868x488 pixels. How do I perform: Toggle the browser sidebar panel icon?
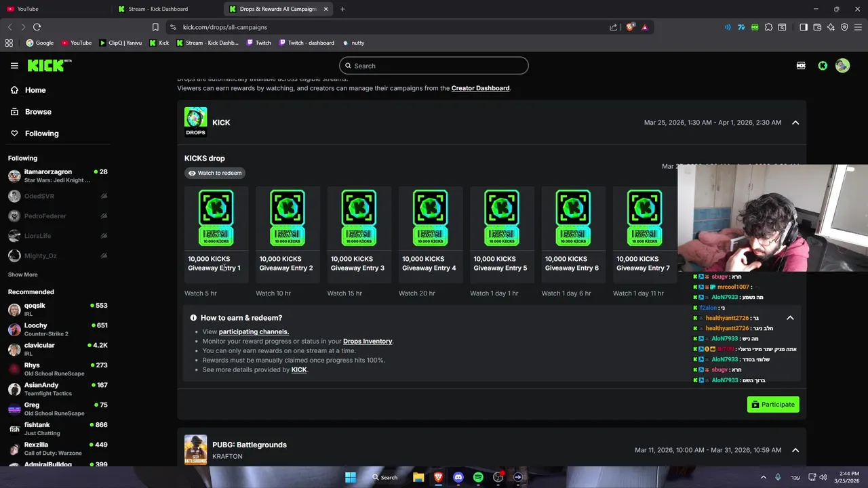point(804,27)
